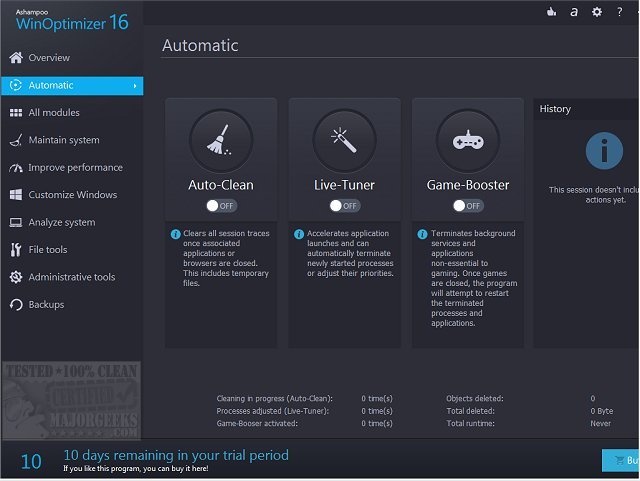Click the Administrative tools gear icon
This screenshot has width=640, height=481.
point(16,277)
